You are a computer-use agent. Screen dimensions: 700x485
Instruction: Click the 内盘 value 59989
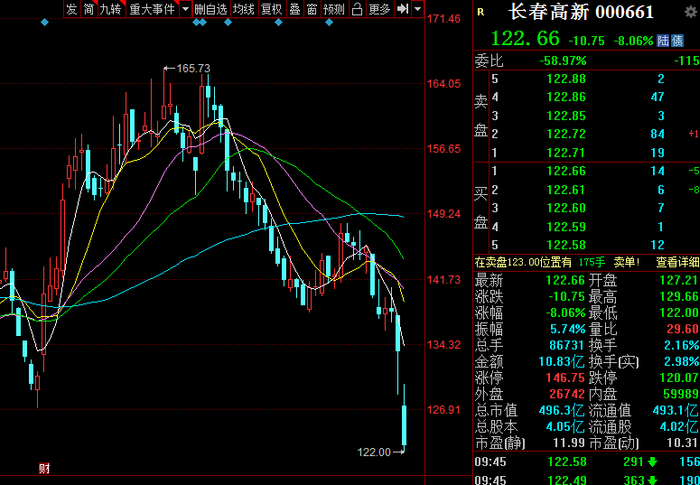click(679, 394)
